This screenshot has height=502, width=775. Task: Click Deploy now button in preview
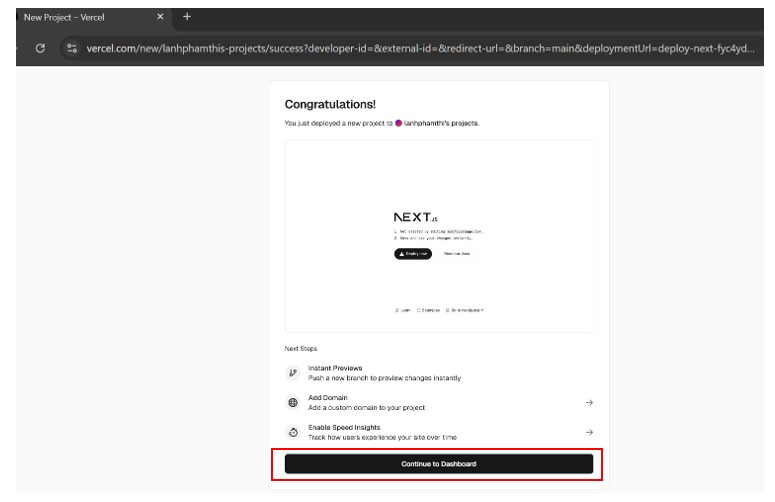point(413,253)
